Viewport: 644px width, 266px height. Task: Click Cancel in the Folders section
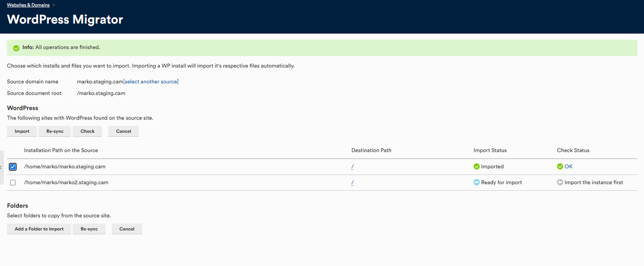127,229
